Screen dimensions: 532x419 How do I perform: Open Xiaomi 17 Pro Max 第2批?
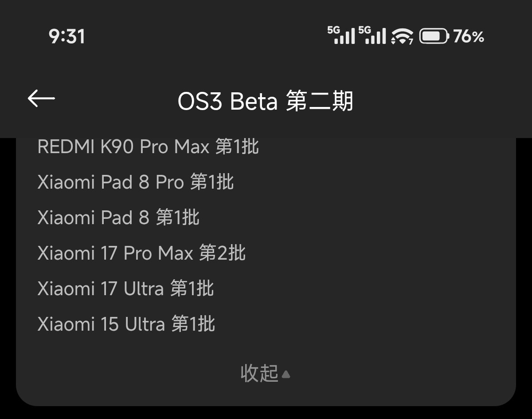pos(142,253)
